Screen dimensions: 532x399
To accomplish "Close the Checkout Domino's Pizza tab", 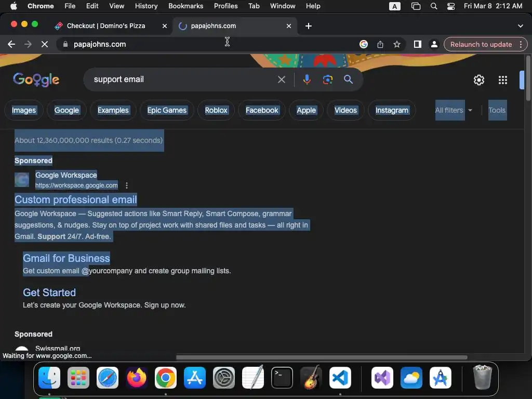I will (x=165, y=26).
